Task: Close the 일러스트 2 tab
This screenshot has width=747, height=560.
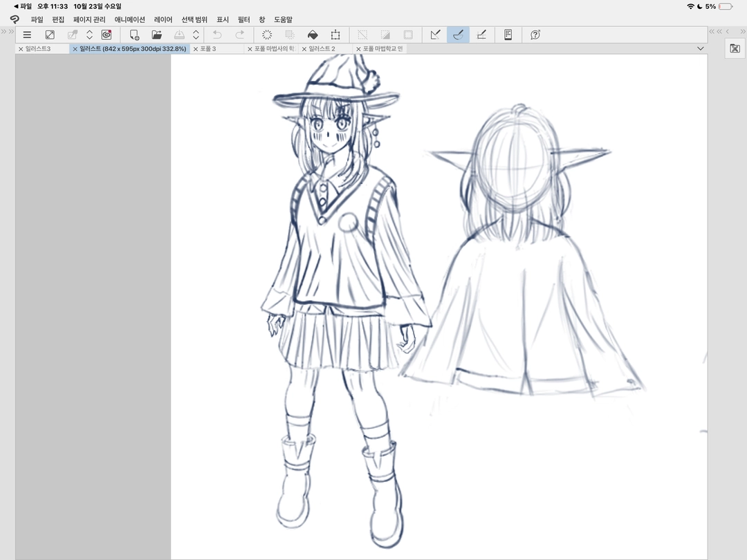Action: [304, 48]
